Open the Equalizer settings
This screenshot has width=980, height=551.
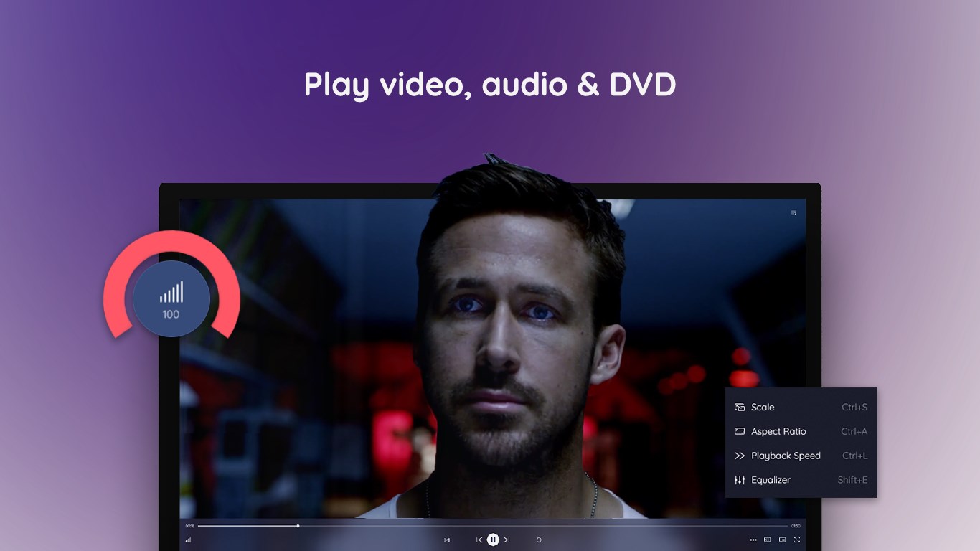point(772,480)
